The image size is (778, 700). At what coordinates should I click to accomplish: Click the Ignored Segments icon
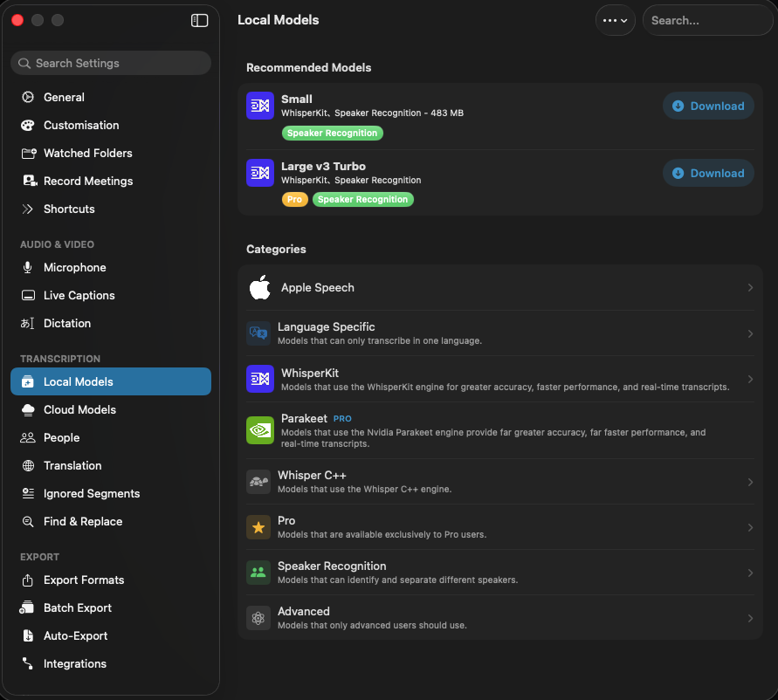tap(28, 493)
